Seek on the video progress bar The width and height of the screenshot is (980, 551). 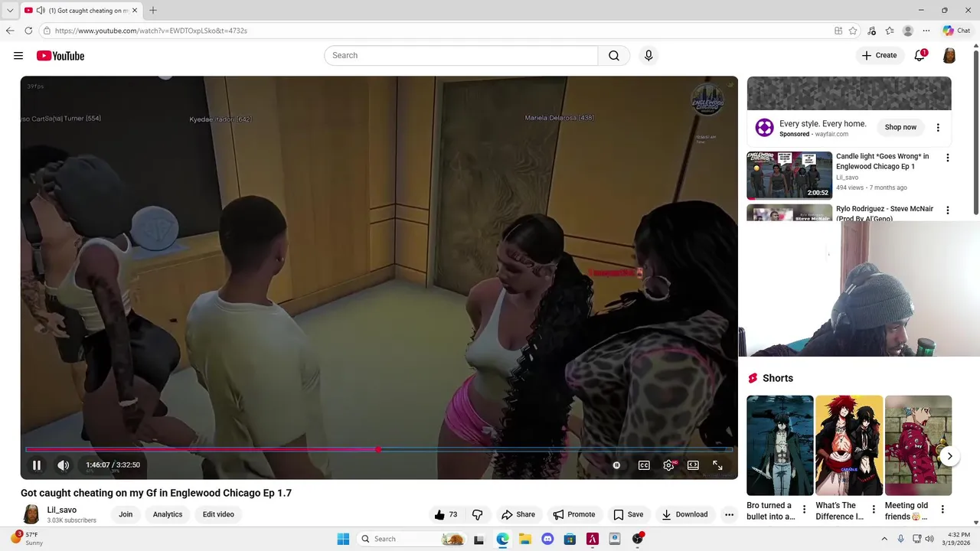point(379,449)
